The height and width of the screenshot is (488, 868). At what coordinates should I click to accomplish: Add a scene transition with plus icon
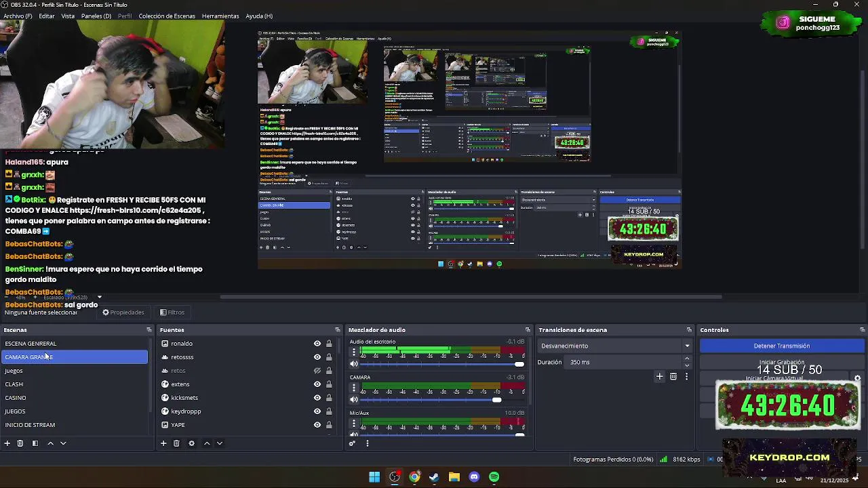[659, 376]
